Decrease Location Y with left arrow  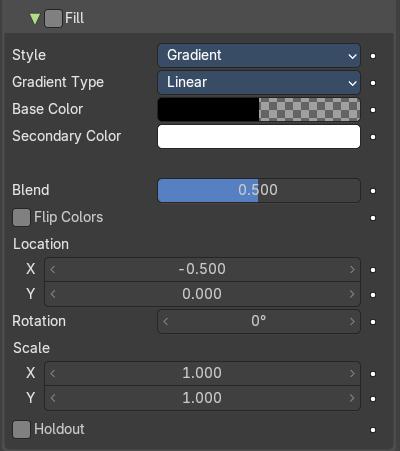pyautogui.click(x=53, y=294)
